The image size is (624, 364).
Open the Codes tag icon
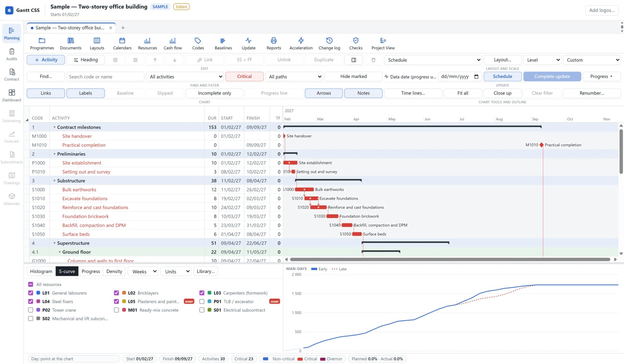tap(198, 44)
